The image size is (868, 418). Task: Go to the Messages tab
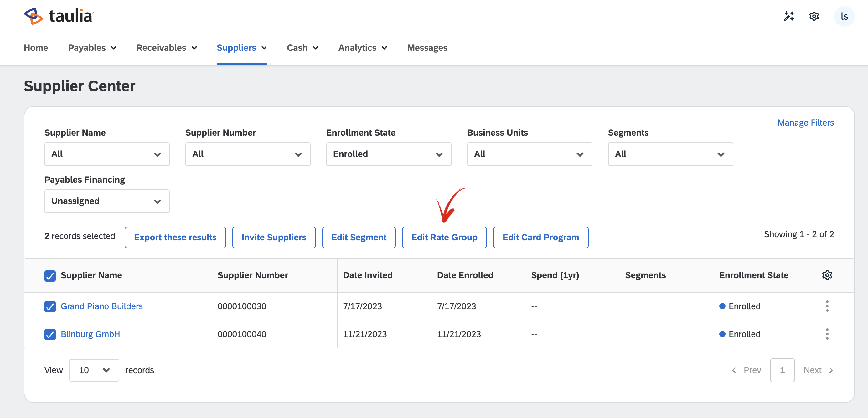point(427,48)
